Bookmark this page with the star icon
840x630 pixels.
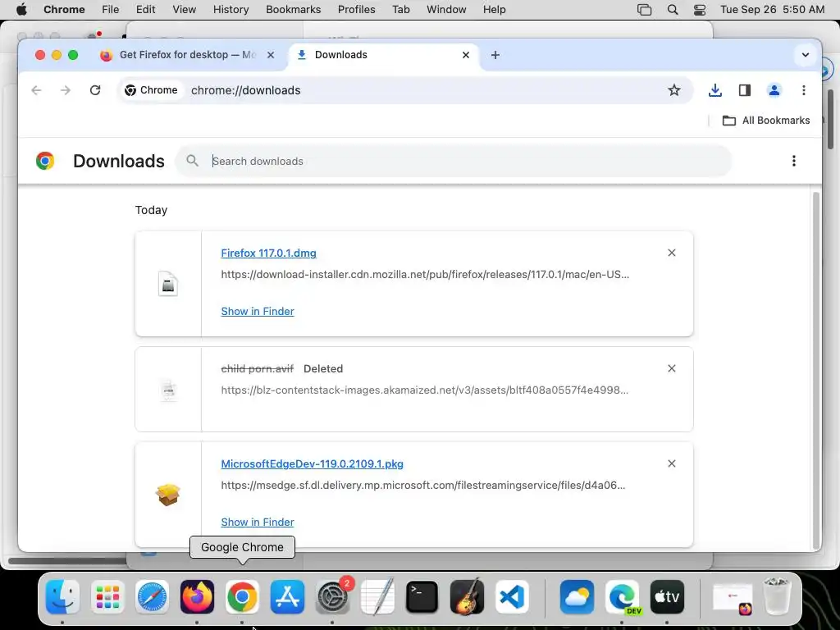point(674,90)
